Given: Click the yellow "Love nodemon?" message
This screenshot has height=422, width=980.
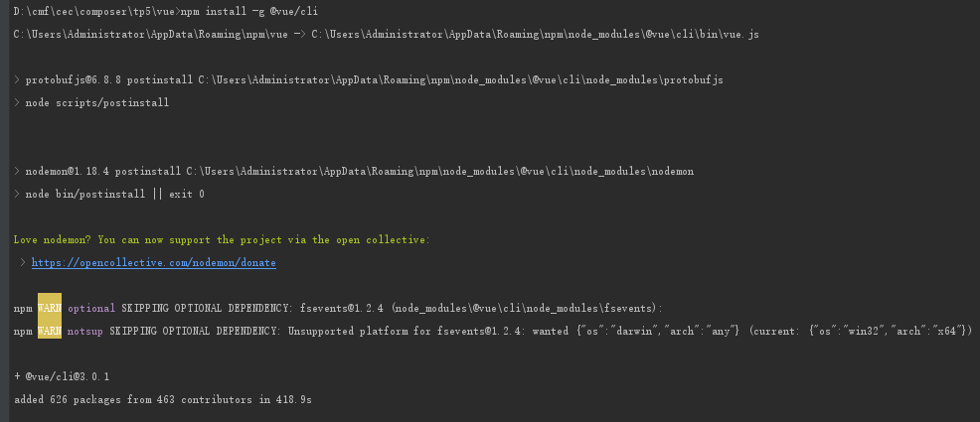Looking at the screenshot, I should point(221,240).
